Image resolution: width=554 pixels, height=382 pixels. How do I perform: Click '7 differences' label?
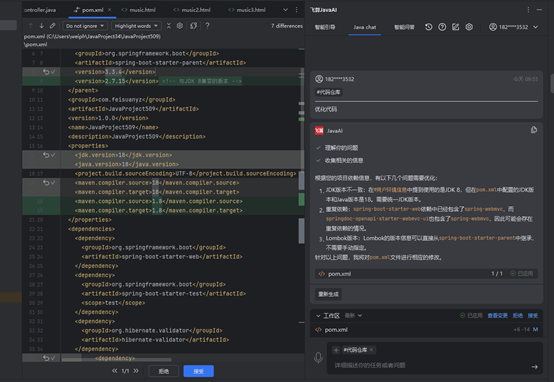pyautogui.click(x=287, y=26)
